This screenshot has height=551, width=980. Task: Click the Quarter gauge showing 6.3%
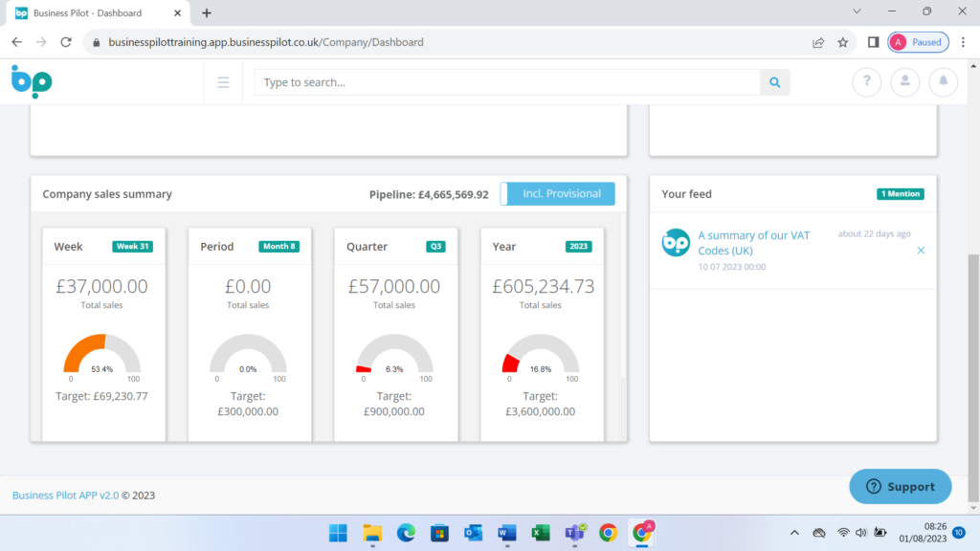394,354
